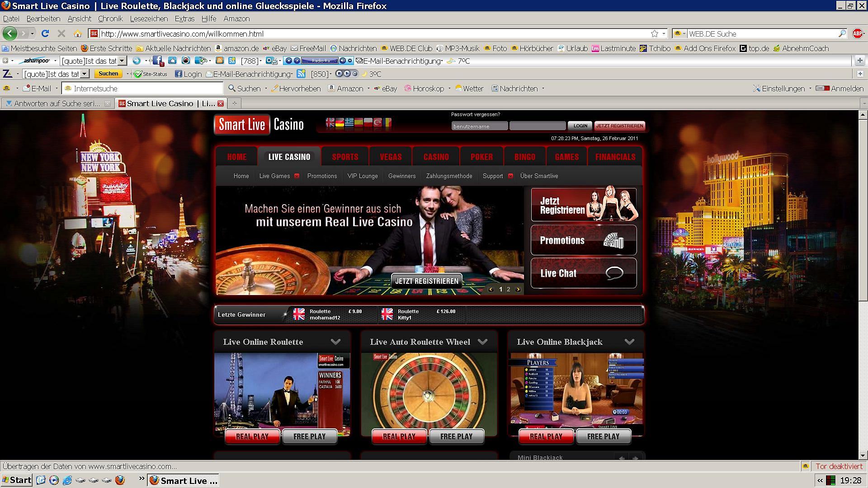The width and height of the screenshot is (868, 488).
Task: Click the Facebook icon in Ashampoo toolbar
Action: [x=158, y=61]
